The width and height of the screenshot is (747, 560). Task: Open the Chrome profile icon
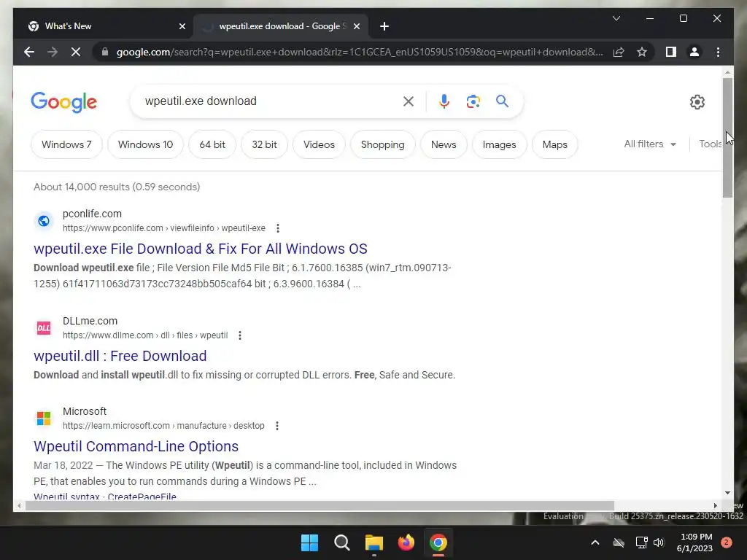point(694,52)
